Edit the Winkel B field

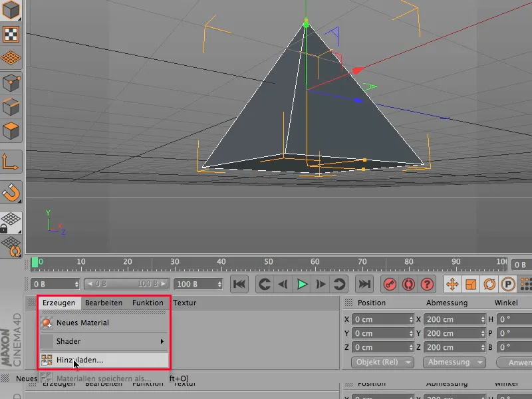[x=514, y=347]
